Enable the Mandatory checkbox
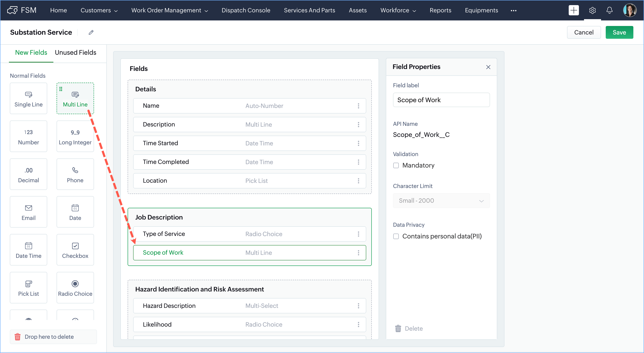Image resolution: width=644 pixels, height=353 pixels. coord(396,166)
